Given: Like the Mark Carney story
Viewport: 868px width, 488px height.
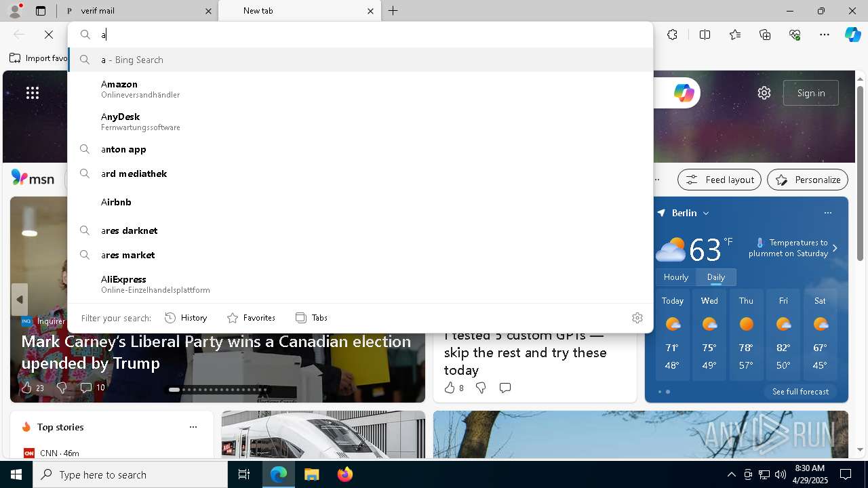Looking at the screenshot, I should (32, 388).
